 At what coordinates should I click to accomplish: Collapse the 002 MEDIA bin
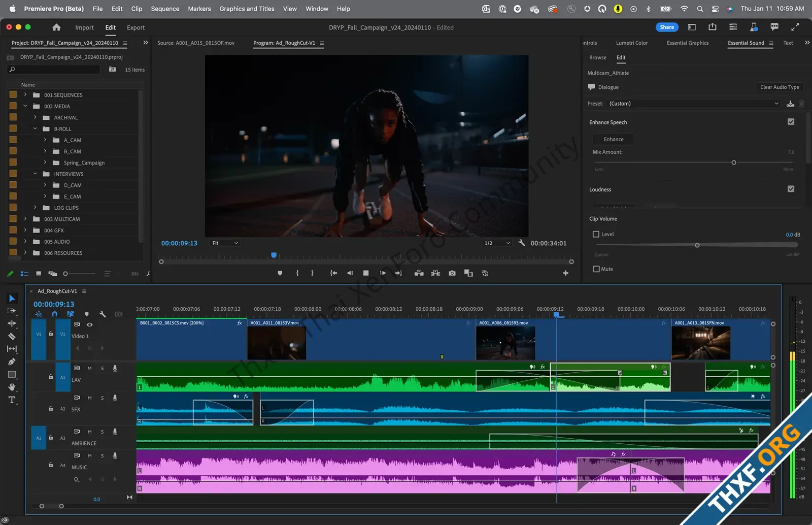[25, 106]
